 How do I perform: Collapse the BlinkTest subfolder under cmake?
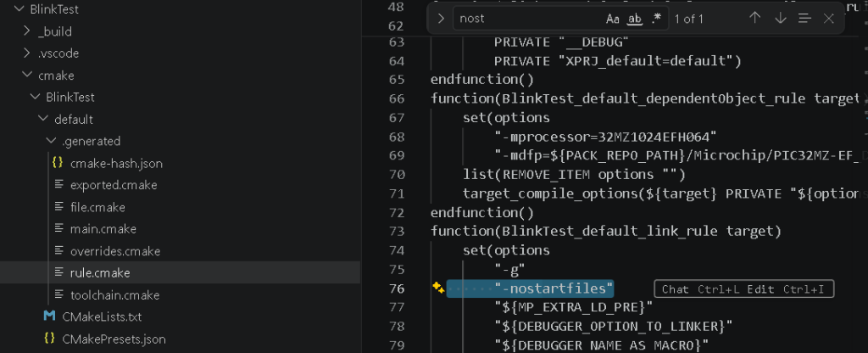click(x=35, y=97)
